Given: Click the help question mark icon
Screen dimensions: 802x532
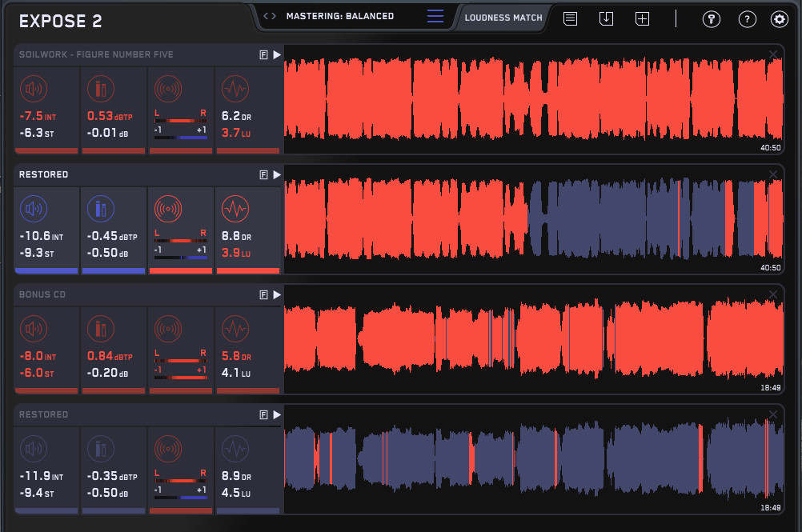Looking at the screenshot, I should click(747, 19).
